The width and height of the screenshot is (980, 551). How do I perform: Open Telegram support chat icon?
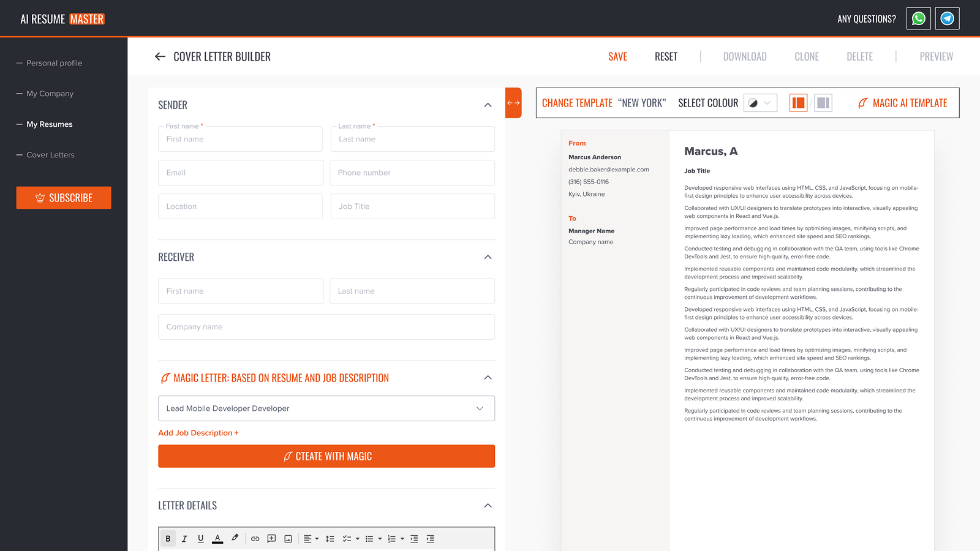947,18
